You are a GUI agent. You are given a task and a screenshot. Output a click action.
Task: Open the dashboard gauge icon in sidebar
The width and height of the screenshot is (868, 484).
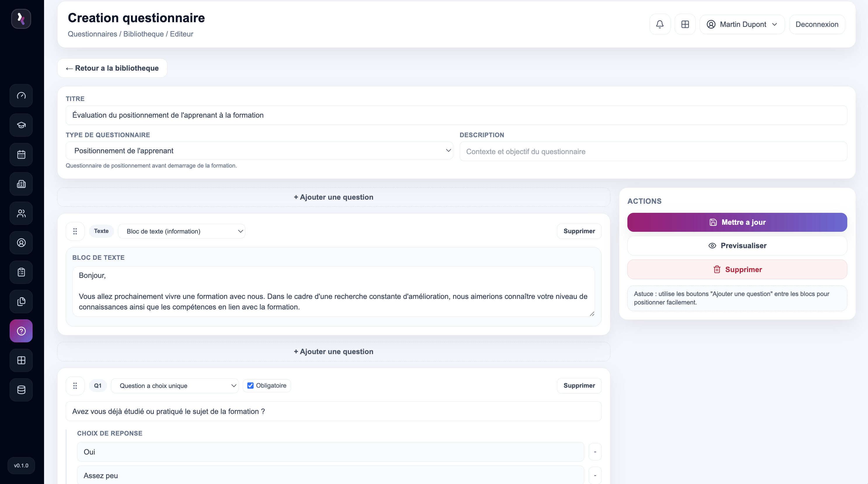(x=21, y=95)
